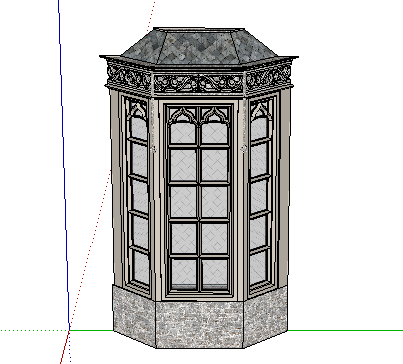Click the right Gothic arch of front window
Viewport: 403px width, 364px height.
coord(215,115)
